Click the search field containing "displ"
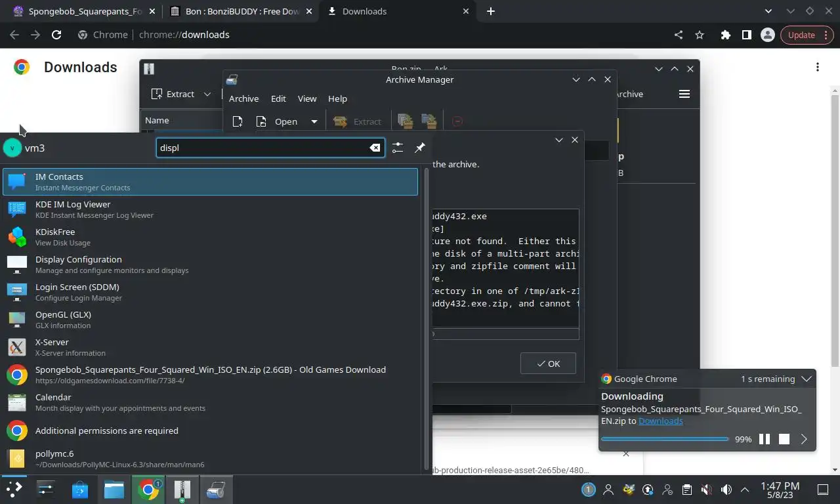The image size is (840, 504). [x=270, y=148]
